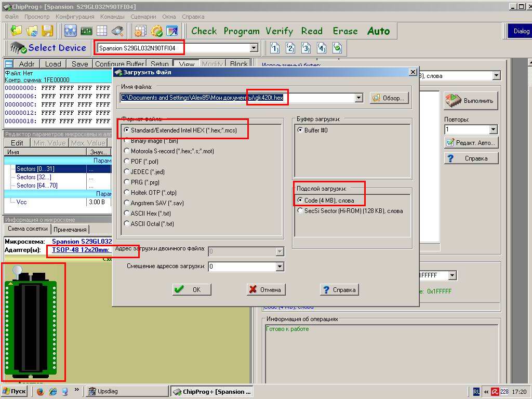Click the buffer window icon left of Addr
Viewport: 532px width, 399px height.
(9, 64)
